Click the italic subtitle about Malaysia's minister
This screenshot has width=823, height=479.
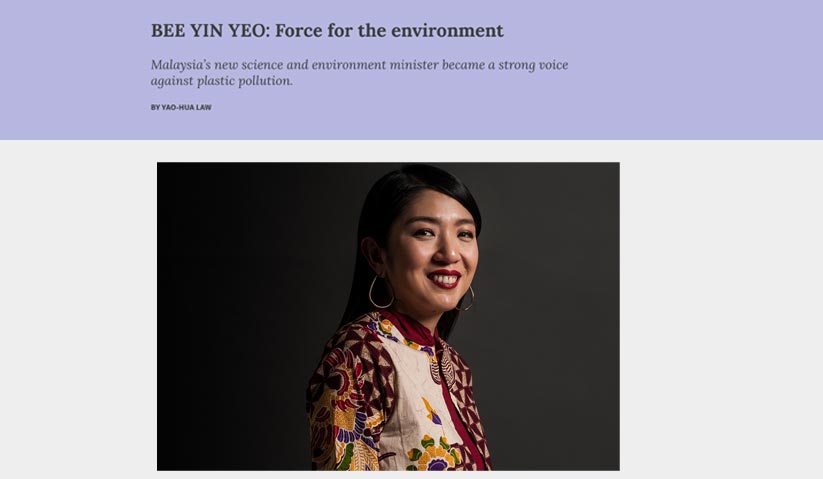click(x=359, y=72)
